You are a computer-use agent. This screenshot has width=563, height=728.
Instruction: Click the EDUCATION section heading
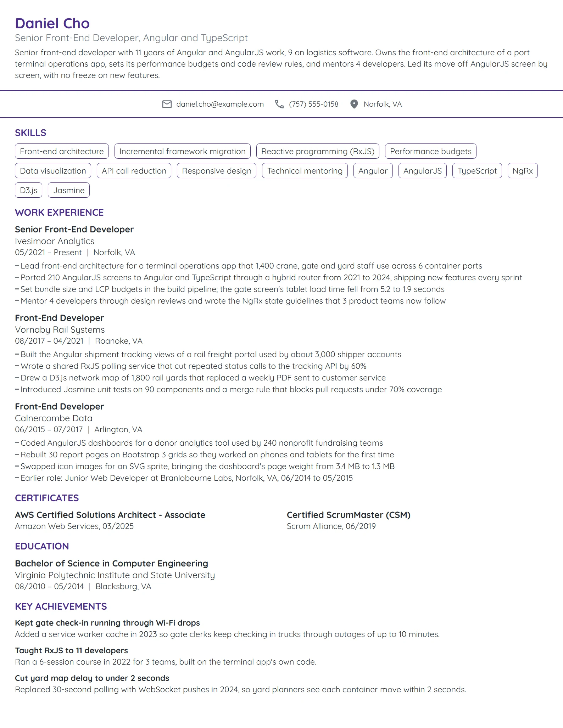(x=42, y=546)
